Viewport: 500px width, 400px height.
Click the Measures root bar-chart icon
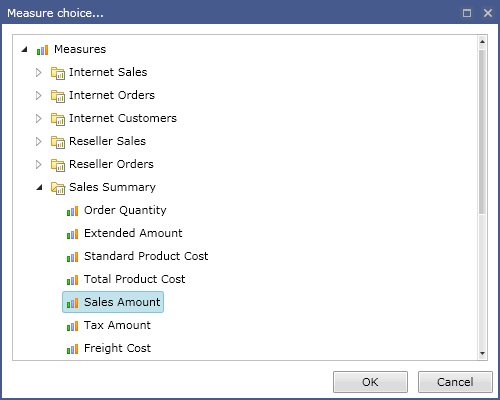point(42,50)
